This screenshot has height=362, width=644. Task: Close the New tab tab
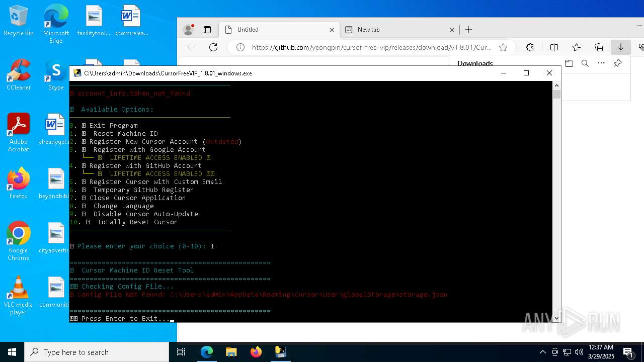[x=452, y=30]
